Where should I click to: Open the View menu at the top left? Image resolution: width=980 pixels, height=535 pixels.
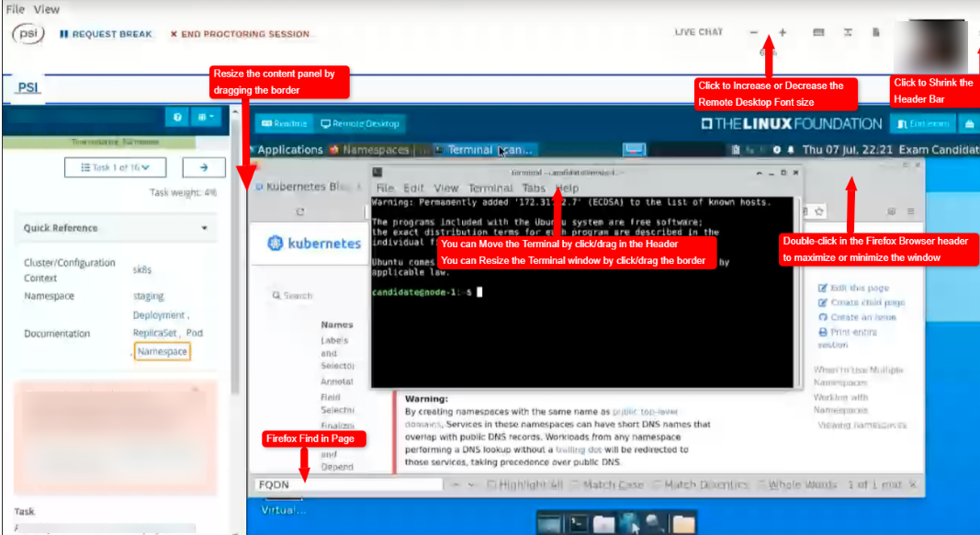pyautogui.click(x=46, y=9)
